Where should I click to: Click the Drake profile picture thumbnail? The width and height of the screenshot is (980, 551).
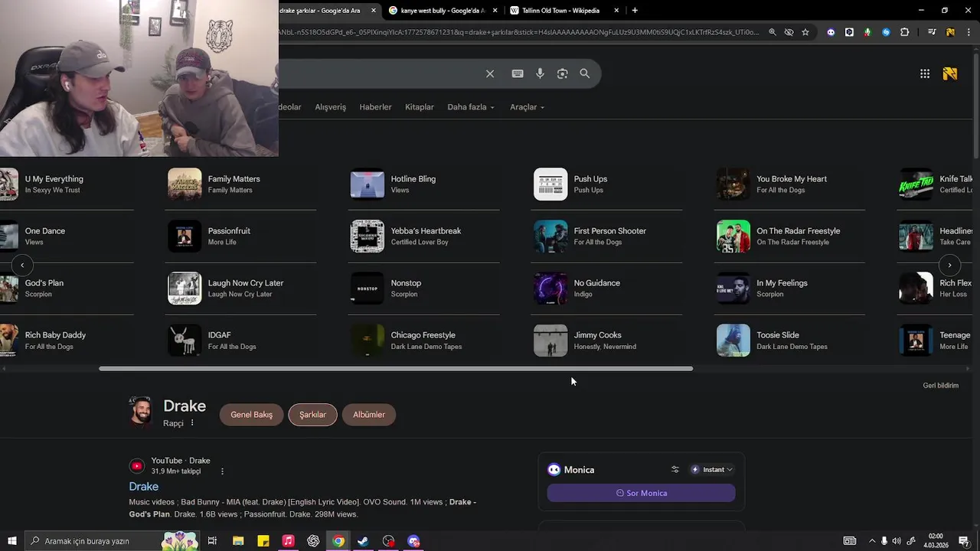pyautogui.click(x=142, y=412)
